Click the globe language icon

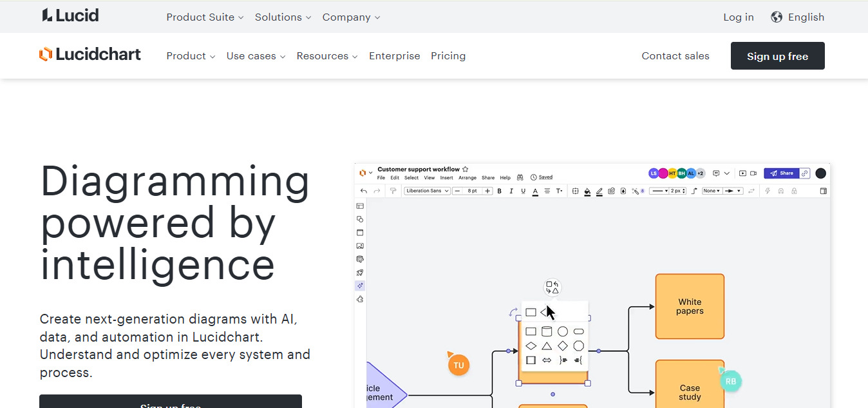tap(777, 17)
